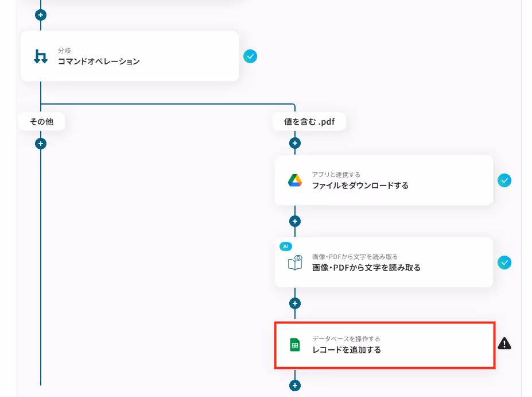Select the その他 branch label
This screenshot has width=532, height=397.
click(42, 122)
